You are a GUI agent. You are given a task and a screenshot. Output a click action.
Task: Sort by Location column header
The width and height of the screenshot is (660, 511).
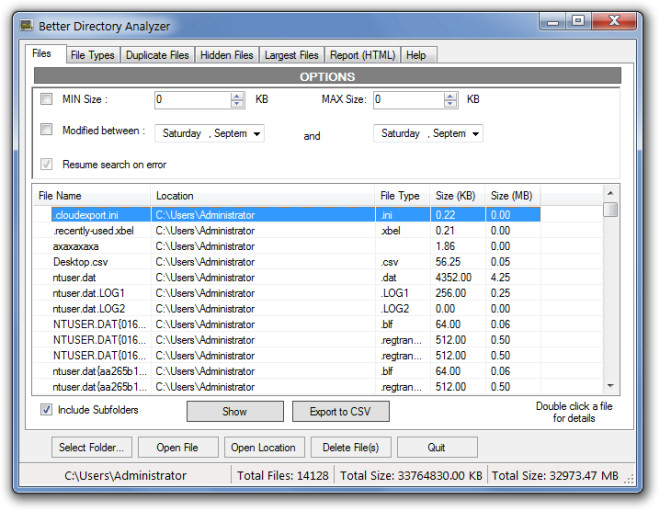point(263,196)
